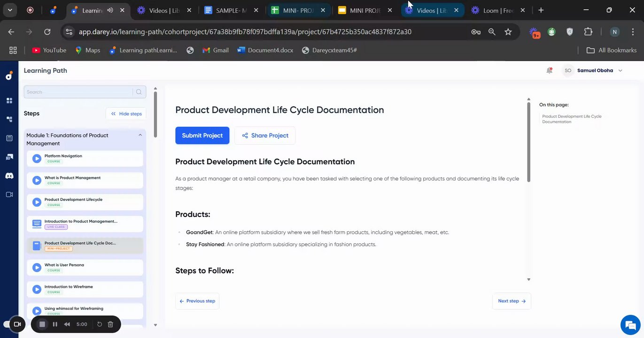Delete the recording with trash icon

point(110,324)
